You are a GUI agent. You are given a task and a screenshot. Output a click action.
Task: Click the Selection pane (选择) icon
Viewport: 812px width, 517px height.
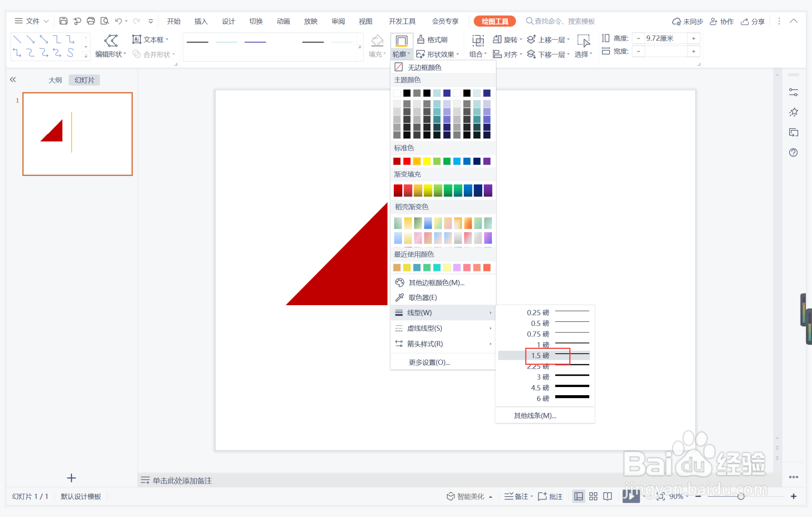(584, 41)
